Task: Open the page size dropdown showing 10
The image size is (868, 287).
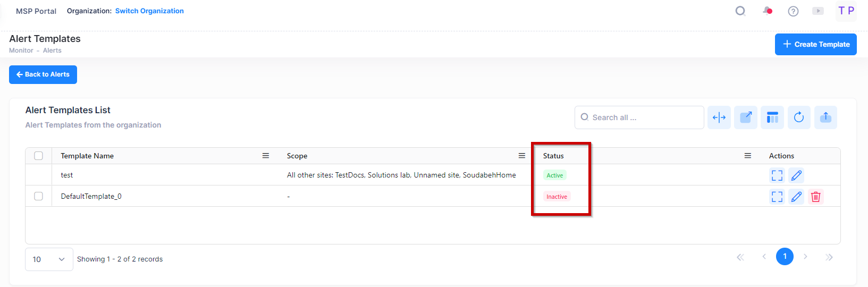Action: (49, 259)
